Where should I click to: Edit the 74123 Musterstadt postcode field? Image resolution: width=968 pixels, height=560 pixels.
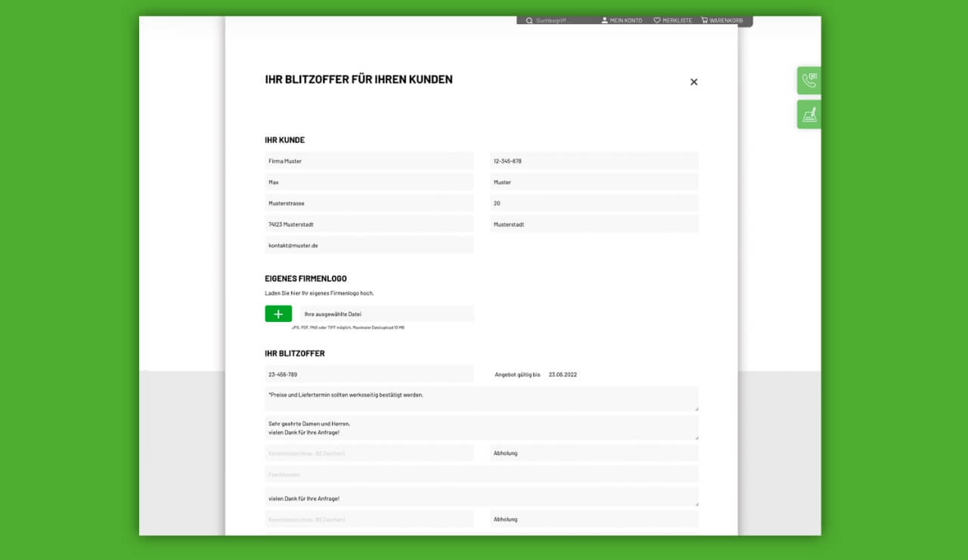369,224
